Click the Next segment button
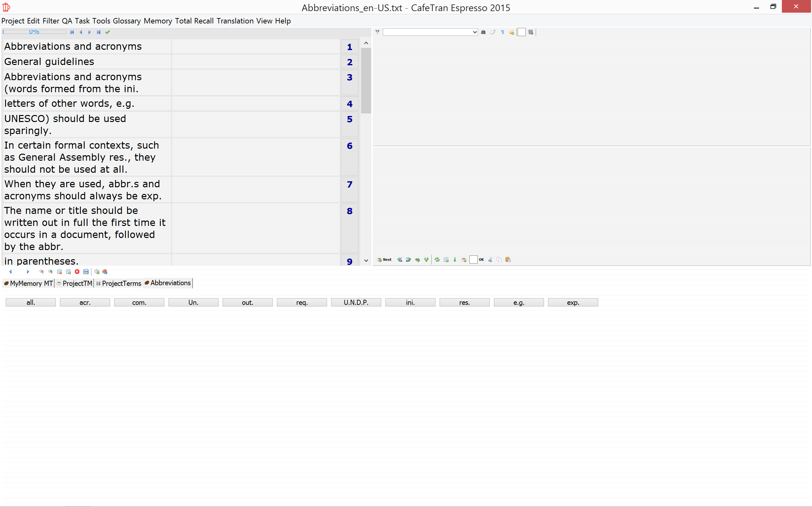 coord(384,260)
